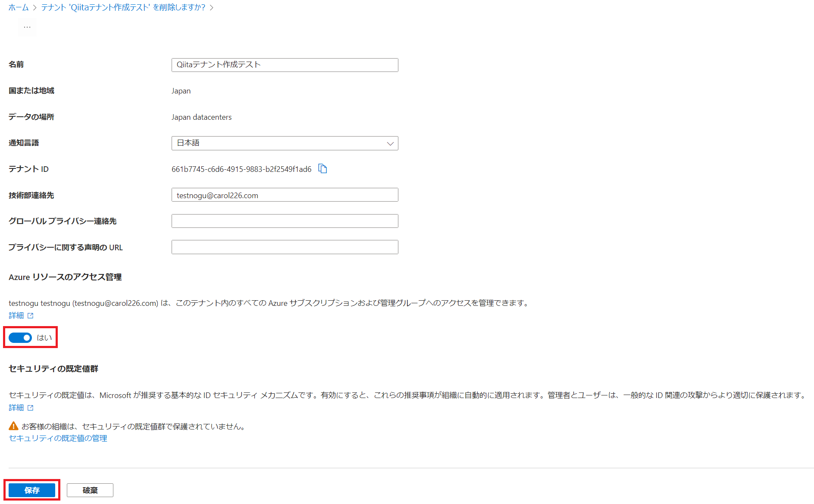Click the 'Japan' country value
This screenshot has height=504, width=814.
pyautogui.click(x=181, y=91)
